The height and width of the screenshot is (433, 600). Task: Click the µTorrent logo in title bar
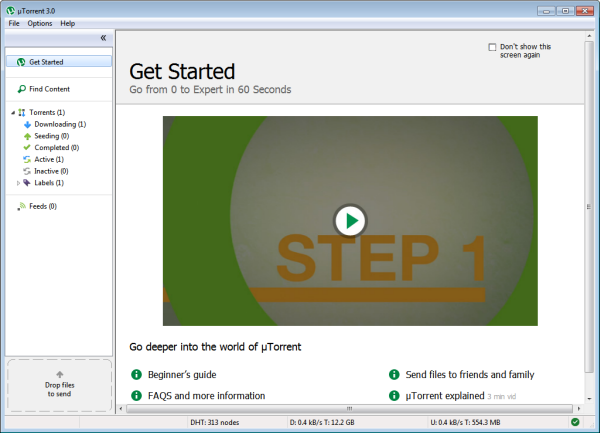[x=11, y=11]
